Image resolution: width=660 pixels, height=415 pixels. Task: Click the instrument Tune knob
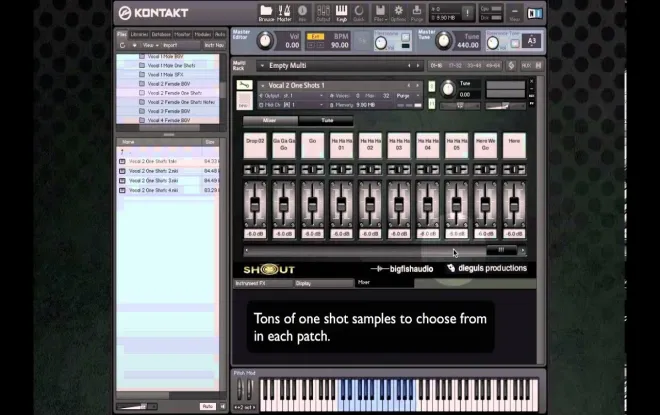(448, 88)
